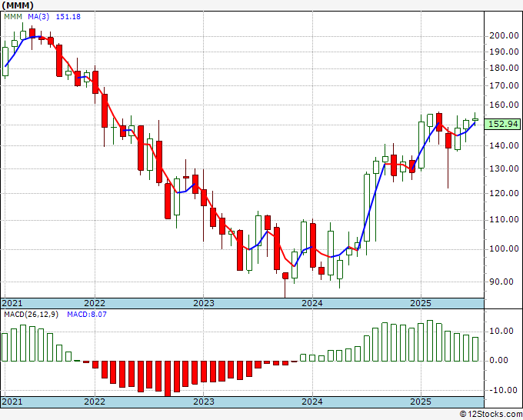Click 2023 on the price chart timeline
This screenshot has width=523, height=420.
[x=204, y=303]
